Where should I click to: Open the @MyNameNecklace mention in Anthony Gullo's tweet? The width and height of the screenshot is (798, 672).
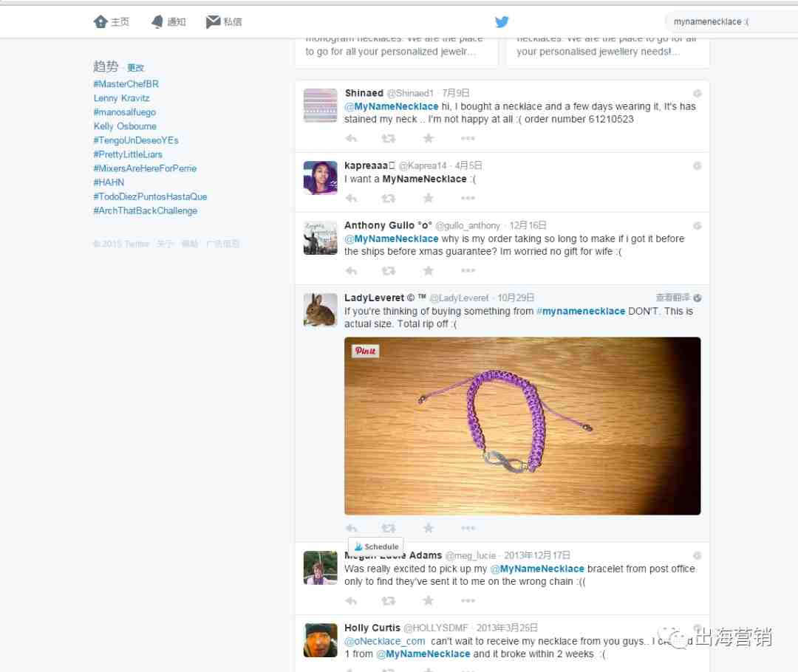tap(392, 239)
